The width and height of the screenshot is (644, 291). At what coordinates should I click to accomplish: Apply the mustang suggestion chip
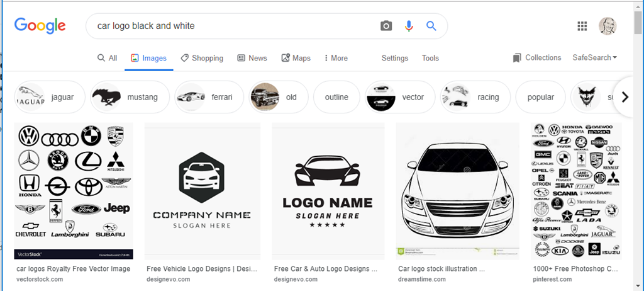130,97
